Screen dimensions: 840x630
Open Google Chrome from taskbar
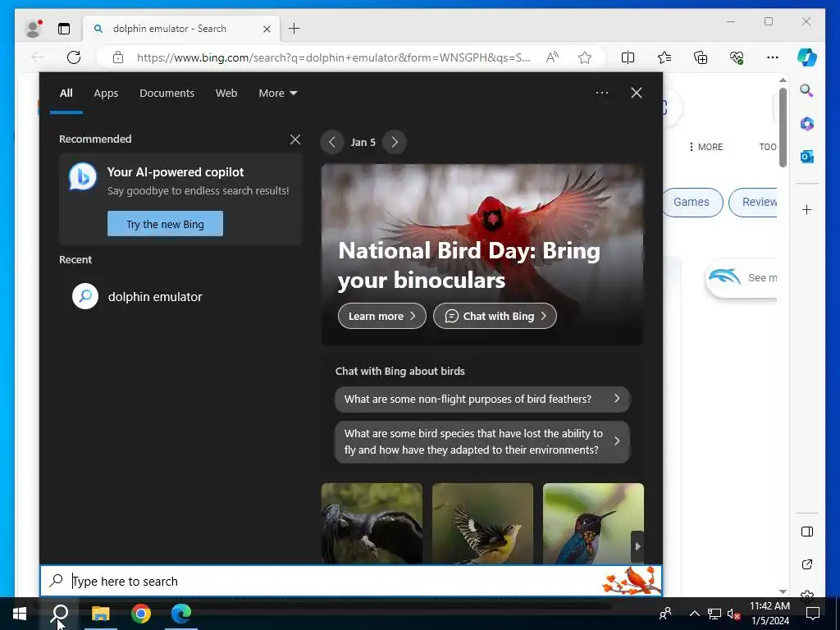click(141, 614)
